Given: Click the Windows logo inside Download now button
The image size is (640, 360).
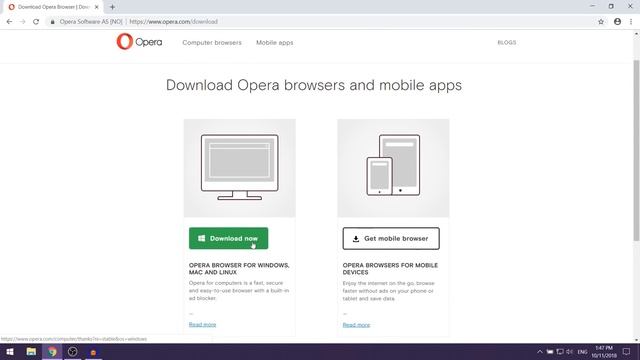Looking at the screenshot, I should click(x=202, y=238).
